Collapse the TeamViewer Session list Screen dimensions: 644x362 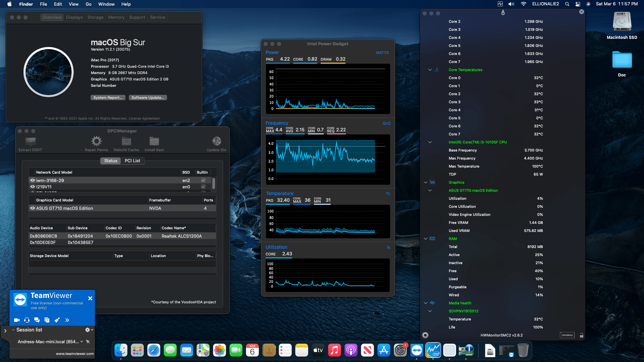(13, 330)
